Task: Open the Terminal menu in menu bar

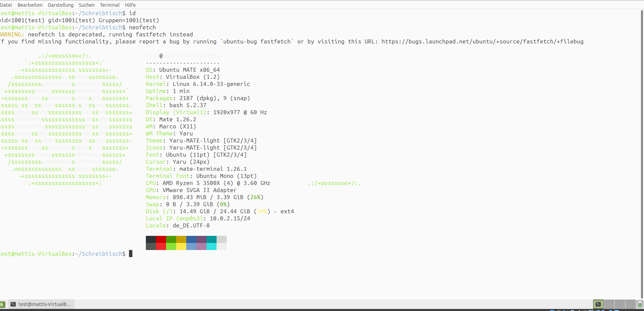Action: [110, 5]
